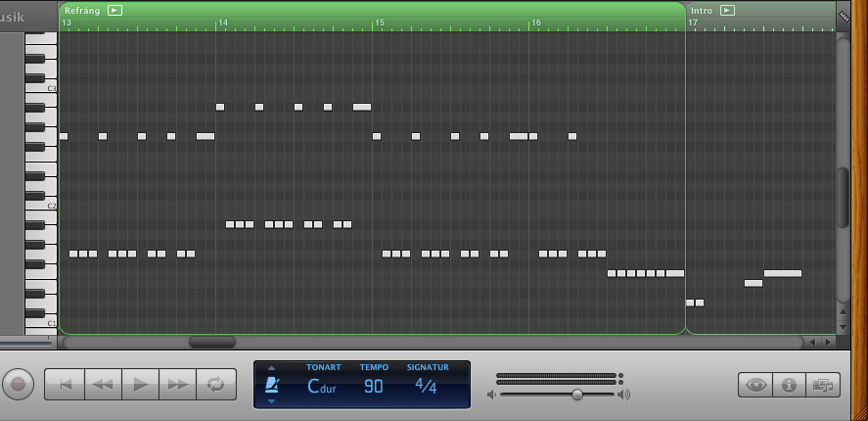The width and height of the screenshot is (868, 421).
Task: Click the vertical scroll up arrow
Action: click(x=843, y=312)
